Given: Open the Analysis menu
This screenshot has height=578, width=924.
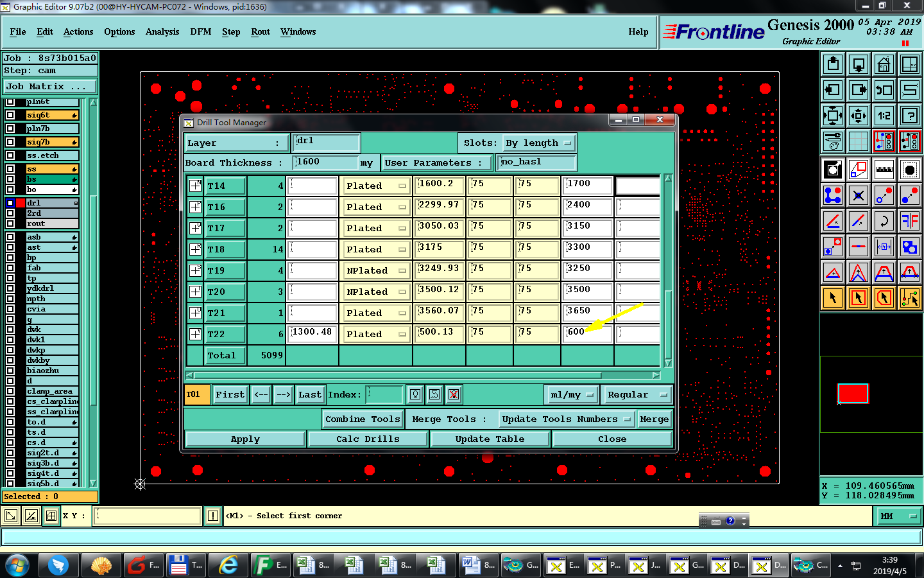Looking at the screenshot, I should (162, 31).
